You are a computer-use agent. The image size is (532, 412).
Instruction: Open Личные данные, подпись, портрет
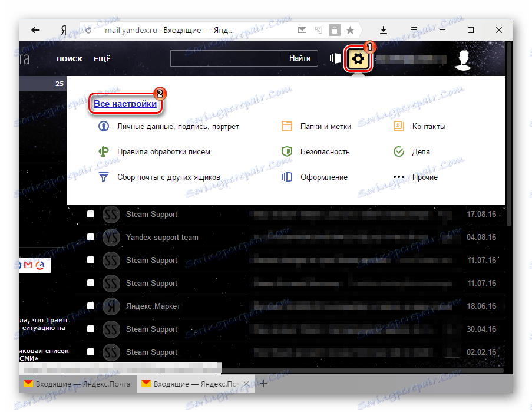coord(178,127)
